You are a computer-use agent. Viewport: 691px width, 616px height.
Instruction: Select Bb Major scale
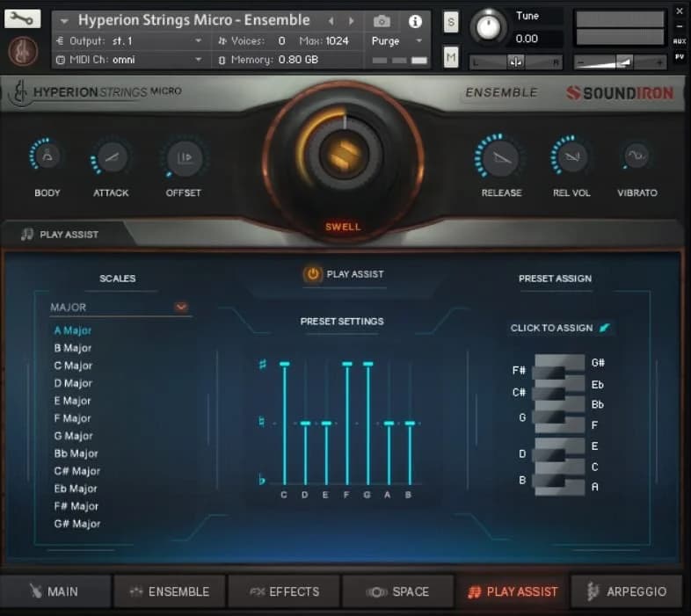(76, 453)
